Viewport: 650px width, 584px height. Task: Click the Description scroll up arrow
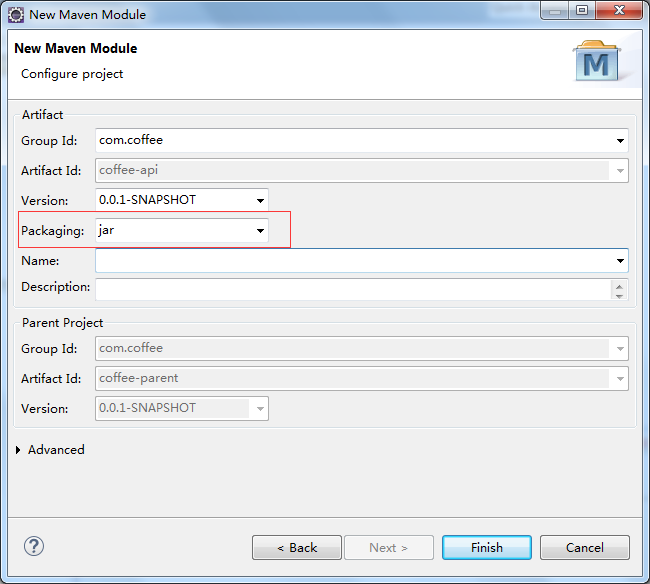point(619,286)
